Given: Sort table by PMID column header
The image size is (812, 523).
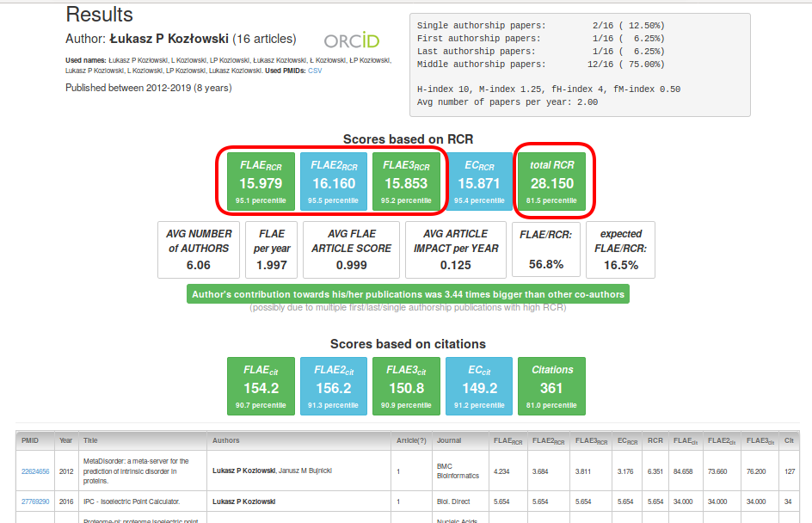Looking at the screenshot, I should tap(31, 440).
